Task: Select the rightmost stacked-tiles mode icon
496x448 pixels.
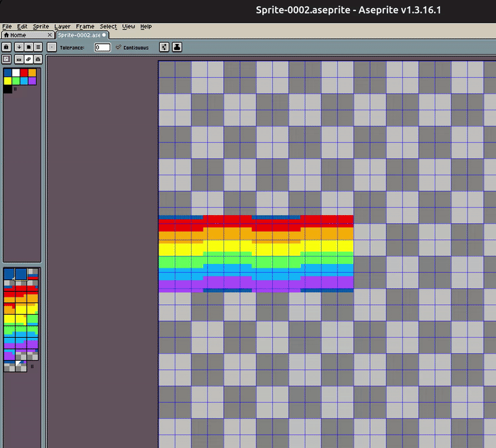Action: pos(38,59)
